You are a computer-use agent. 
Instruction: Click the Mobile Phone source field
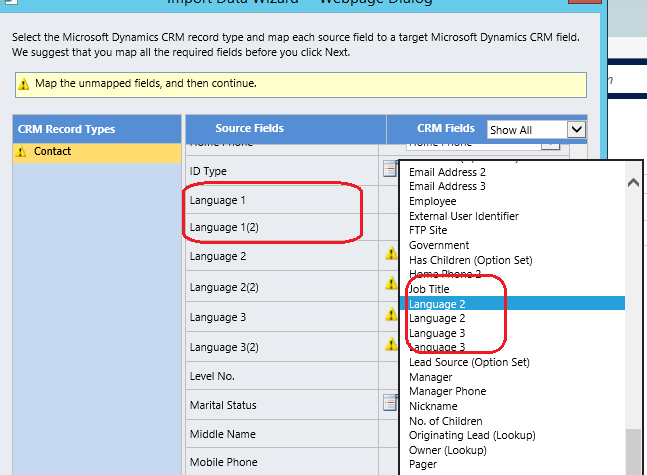224,462
